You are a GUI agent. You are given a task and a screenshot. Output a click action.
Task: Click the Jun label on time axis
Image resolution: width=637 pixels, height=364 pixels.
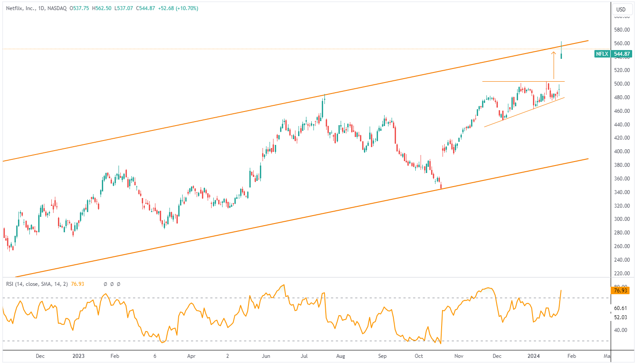(x=266, y=356)
